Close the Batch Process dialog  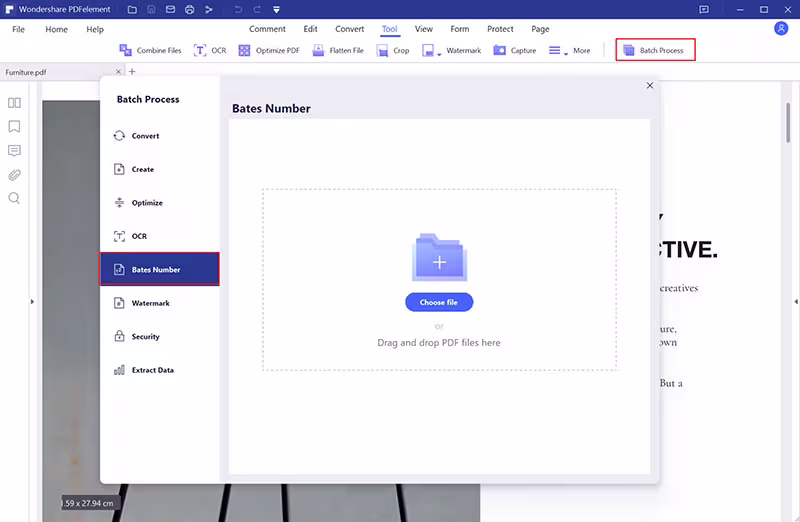[x=649, y=85]
